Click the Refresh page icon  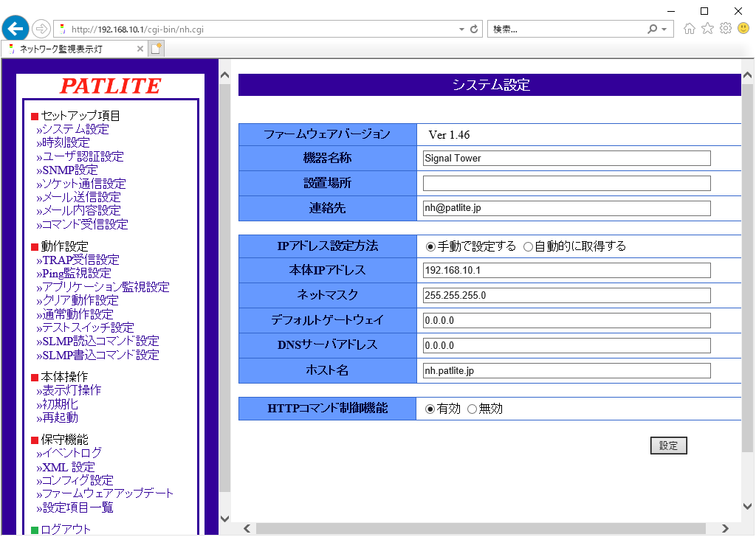point(474,29)
